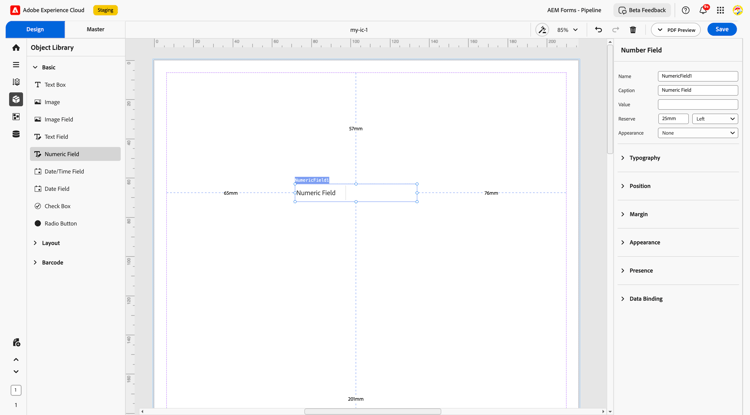Open the Appearance None dropdown
Image resolution: width=750 pixels, height=415 pixels.
(698, 133)
